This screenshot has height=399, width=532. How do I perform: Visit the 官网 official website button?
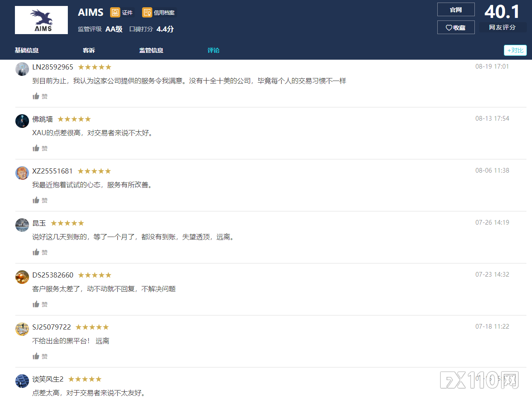(456, 9)
